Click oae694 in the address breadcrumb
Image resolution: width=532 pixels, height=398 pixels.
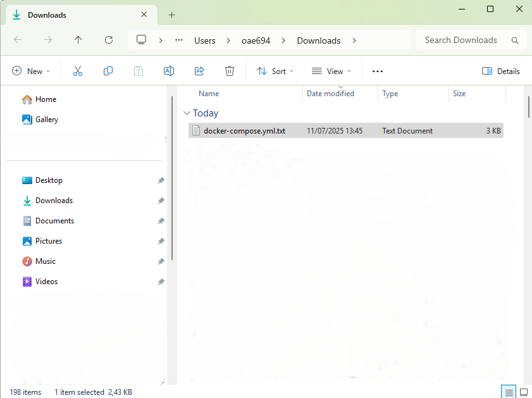point(256,40)
